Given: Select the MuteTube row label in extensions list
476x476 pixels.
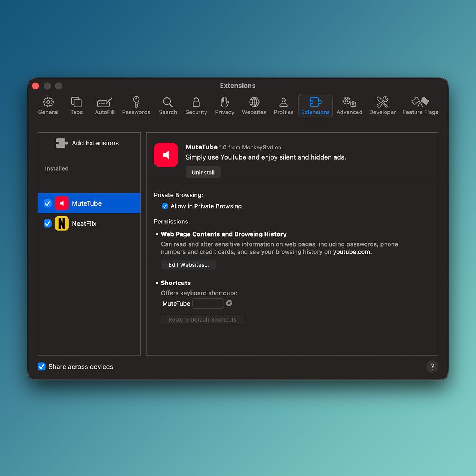Looking at the screenshot, I should tap(87, 203).
